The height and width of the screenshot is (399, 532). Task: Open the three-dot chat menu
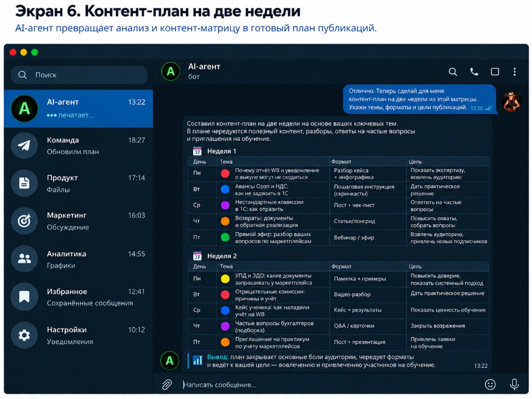(x=514, y=72)
